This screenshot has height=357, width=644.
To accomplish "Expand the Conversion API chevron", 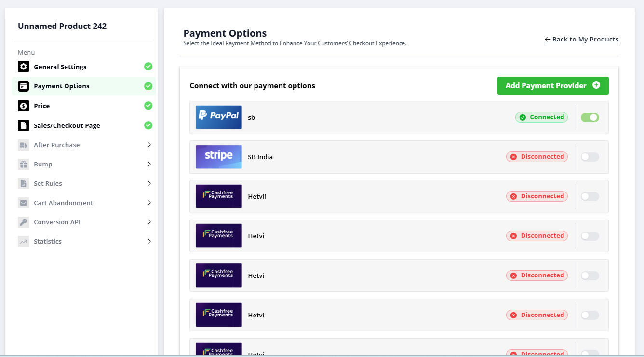I will click(149, 222).
